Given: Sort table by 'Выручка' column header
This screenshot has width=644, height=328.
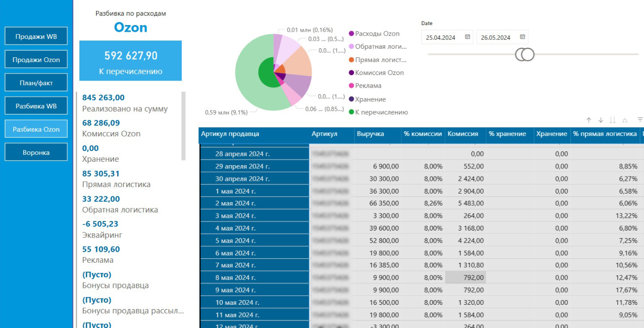Looking at the screenshot, I should point(370,134).
